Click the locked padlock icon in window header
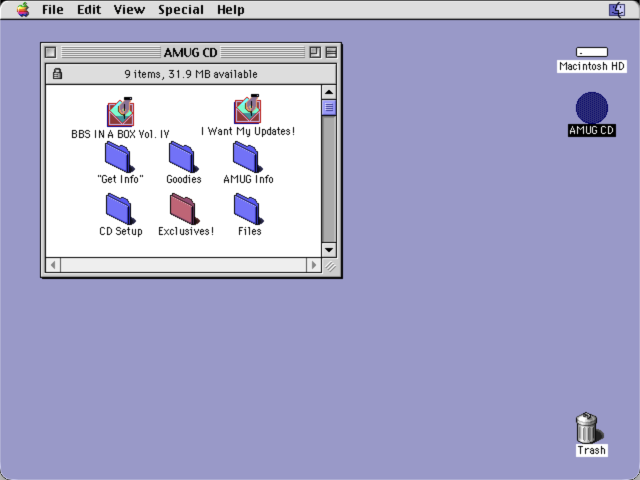 57,74
